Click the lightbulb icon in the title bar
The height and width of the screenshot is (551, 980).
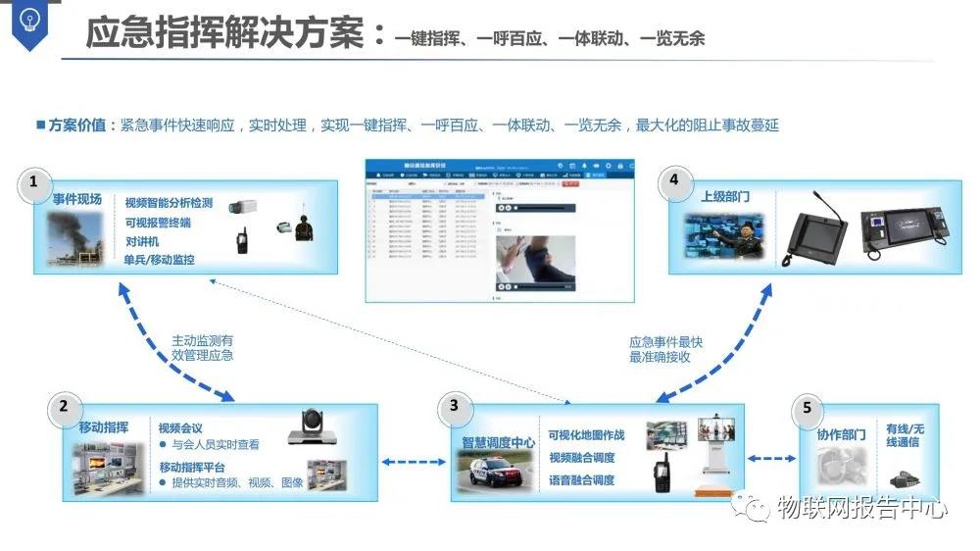[30, 19]
